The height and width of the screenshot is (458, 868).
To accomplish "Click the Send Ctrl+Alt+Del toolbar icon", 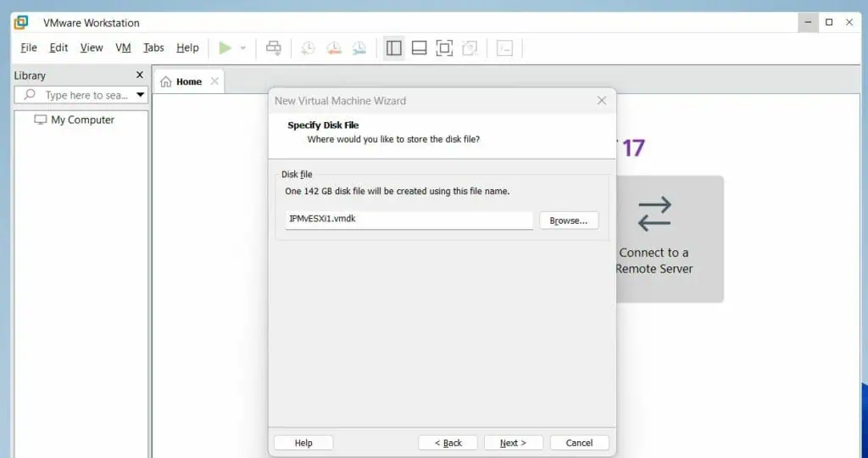I will (274, 48).
